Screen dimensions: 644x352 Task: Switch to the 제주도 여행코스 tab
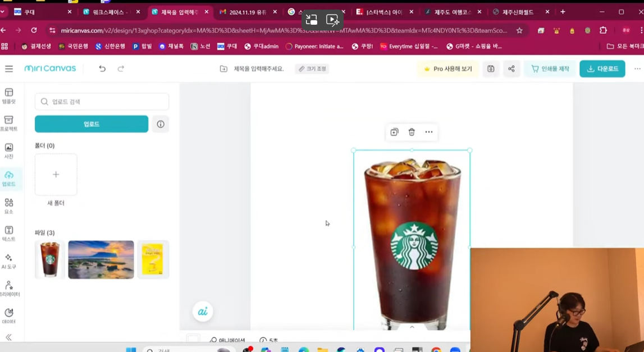pyautogui.click(x=454, y=12)
